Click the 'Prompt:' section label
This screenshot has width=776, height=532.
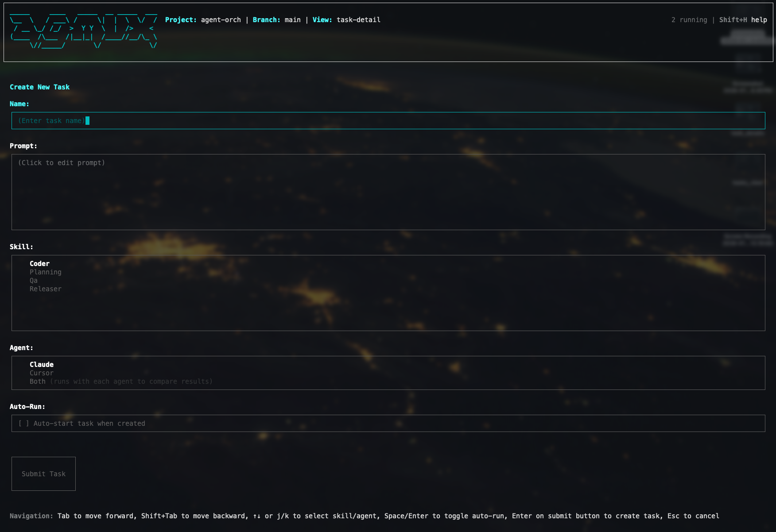pyautogui.click(x=23, y=146)
